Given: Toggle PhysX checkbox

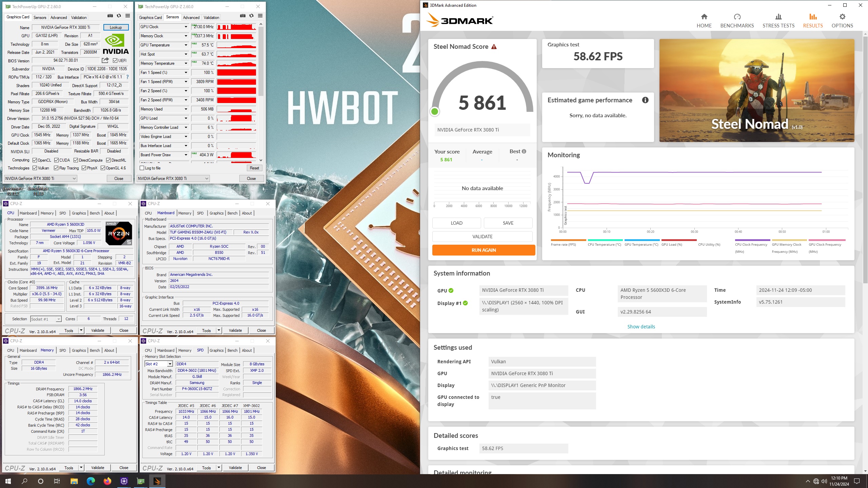Looking at the screenshot, I should [84, 168].
